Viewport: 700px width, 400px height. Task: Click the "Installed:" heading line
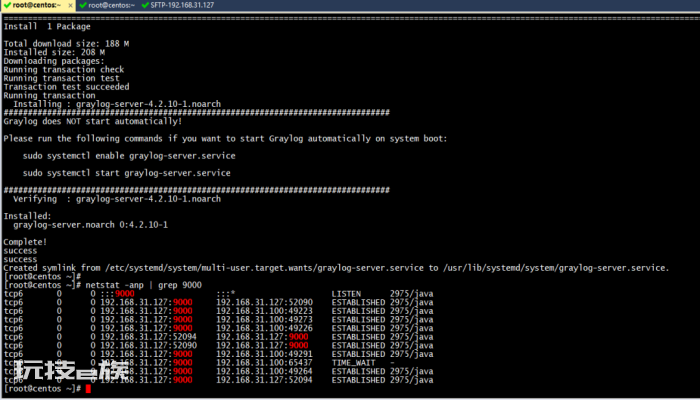(28, 216)
